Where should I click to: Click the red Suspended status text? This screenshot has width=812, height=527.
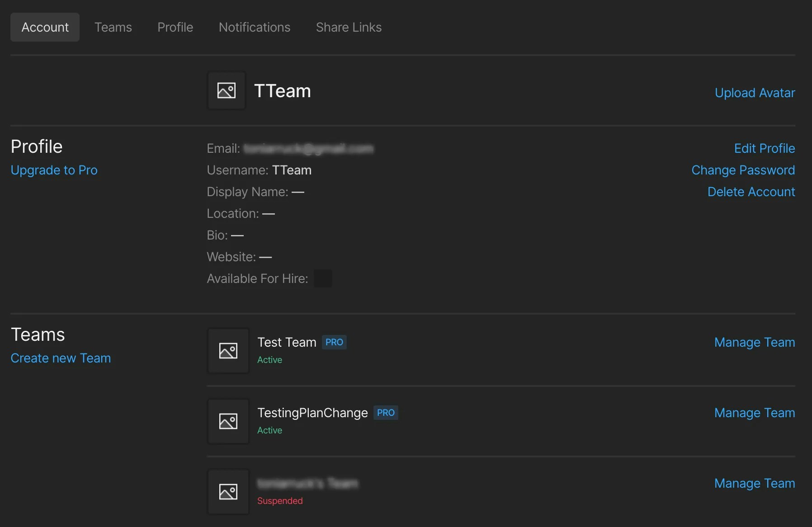(280, 501)
